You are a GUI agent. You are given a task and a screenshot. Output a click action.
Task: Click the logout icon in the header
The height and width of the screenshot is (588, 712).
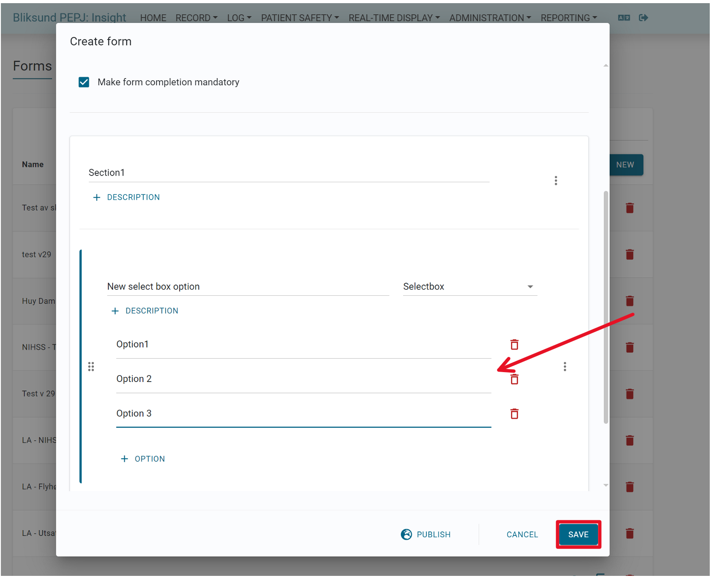[x=643, y=18]
